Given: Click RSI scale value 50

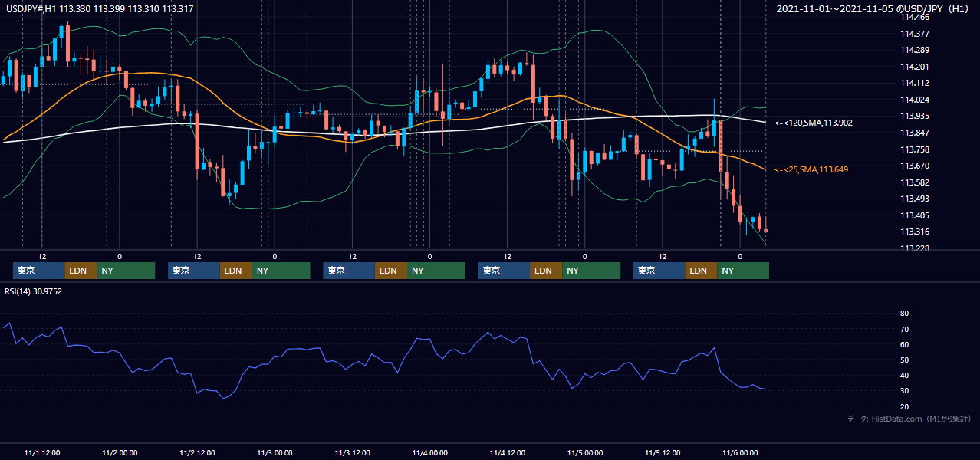Looking at the screenshot, I should 904,360.
